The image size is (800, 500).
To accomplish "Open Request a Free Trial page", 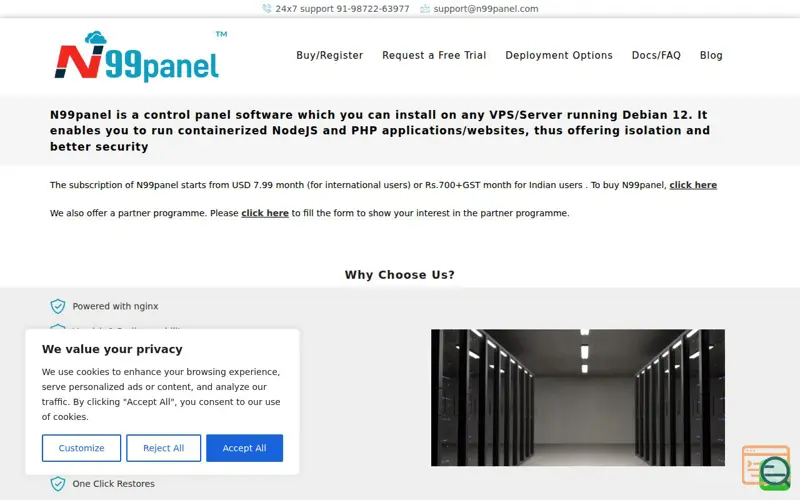I will [434, 55].
